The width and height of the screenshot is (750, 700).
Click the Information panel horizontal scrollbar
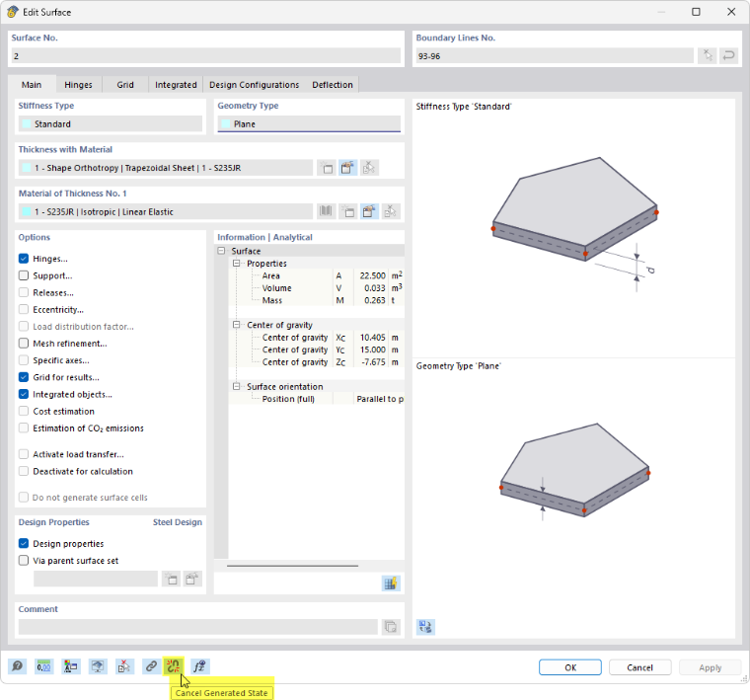click(293, 566)
